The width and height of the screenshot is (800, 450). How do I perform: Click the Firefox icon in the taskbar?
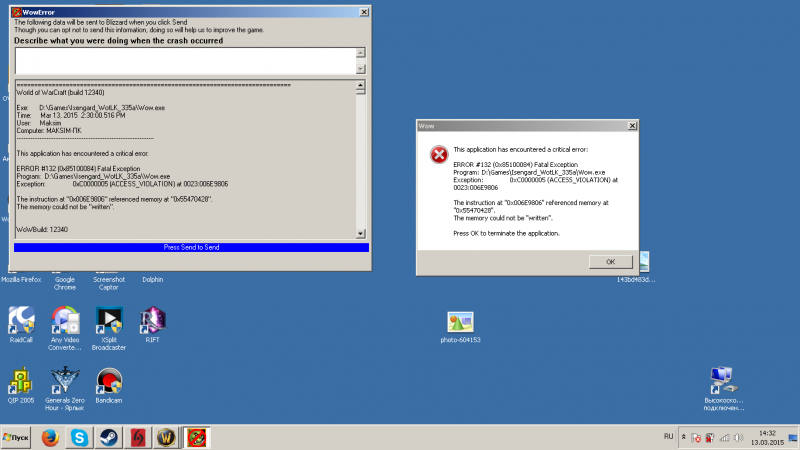click(x=49, y=437)
